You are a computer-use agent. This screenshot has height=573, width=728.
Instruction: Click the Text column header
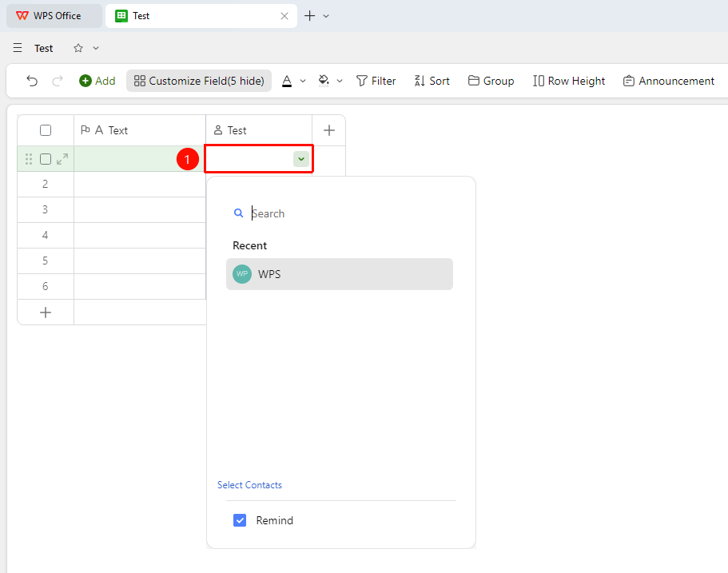(140, 130)
